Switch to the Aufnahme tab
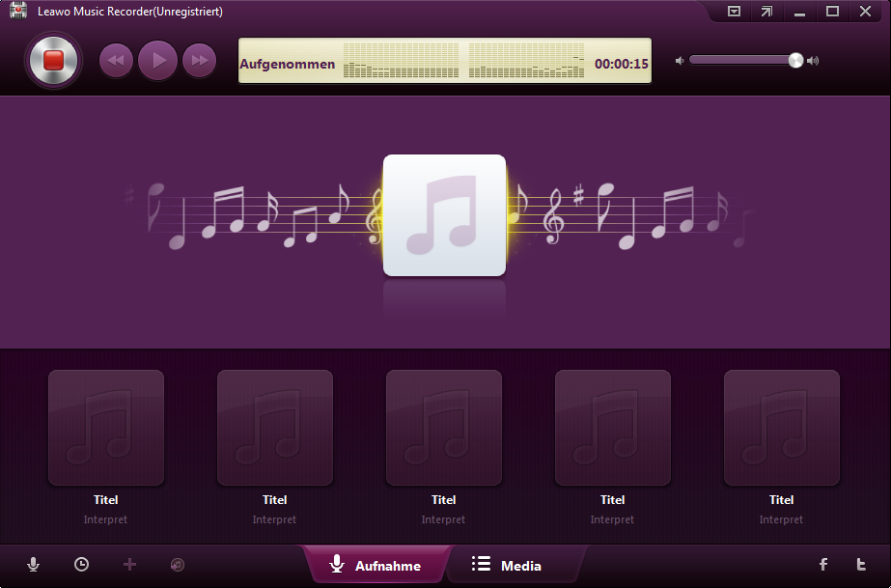This screenshot has width=891, height=588. pos(376,565)
